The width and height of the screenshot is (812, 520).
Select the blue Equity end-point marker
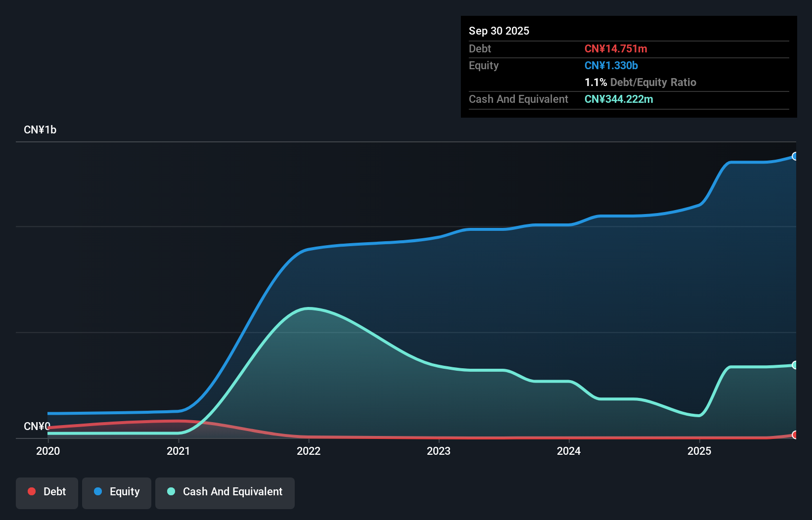tap(795, 156)
